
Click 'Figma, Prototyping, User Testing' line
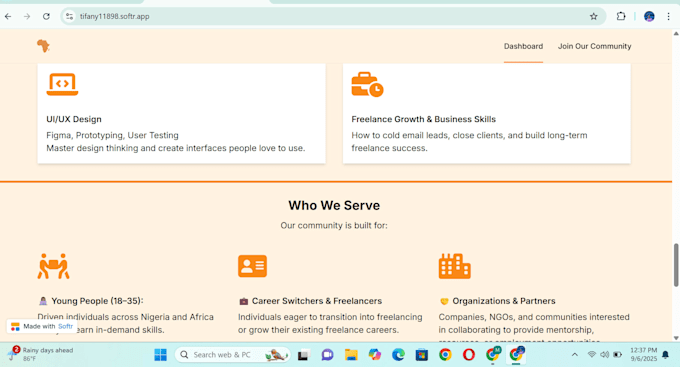112,135
